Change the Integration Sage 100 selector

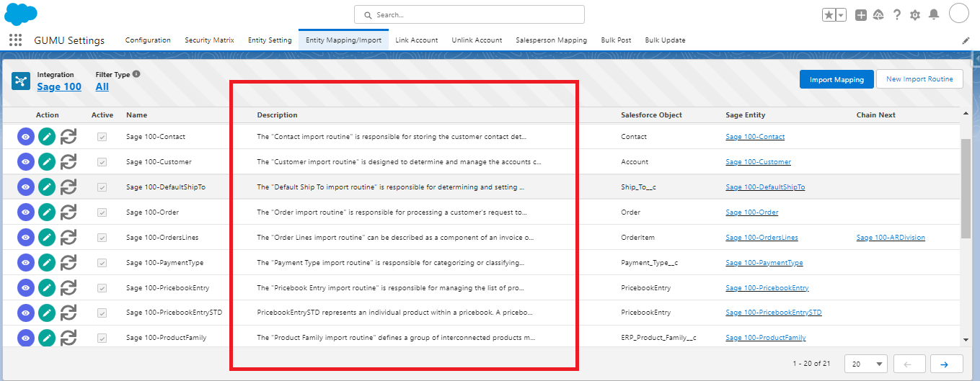[x=59, y=86]
